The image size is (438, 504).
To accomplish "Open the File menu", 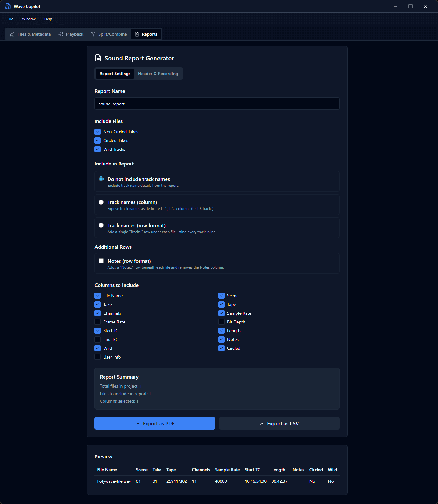I will [10, 19].
